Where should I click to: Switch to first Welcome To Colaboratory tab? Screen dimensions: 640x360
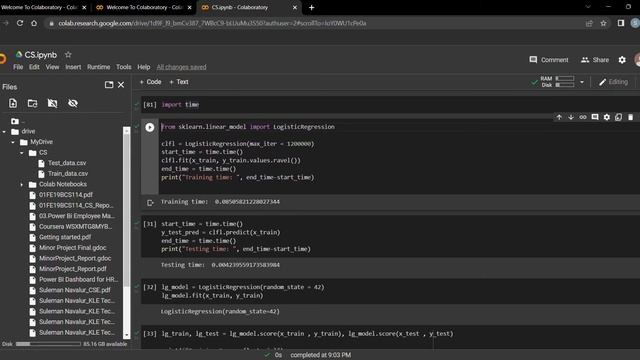point(39,7)
